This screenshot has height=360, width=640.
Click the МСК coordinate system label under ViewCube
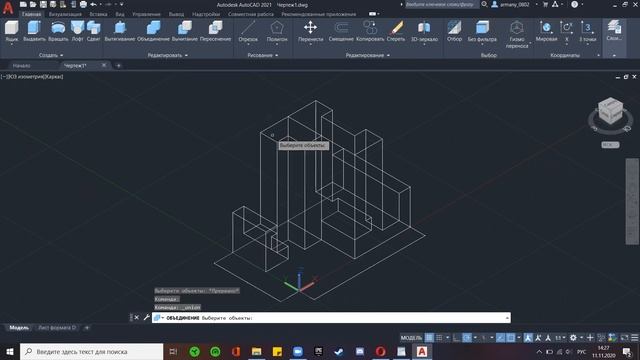coord(610,145)
